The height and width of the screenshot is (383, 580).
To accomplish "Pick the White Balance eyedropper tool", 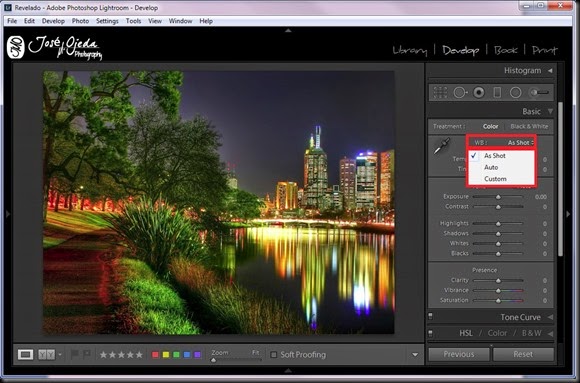I will click(x=442, y=146).
